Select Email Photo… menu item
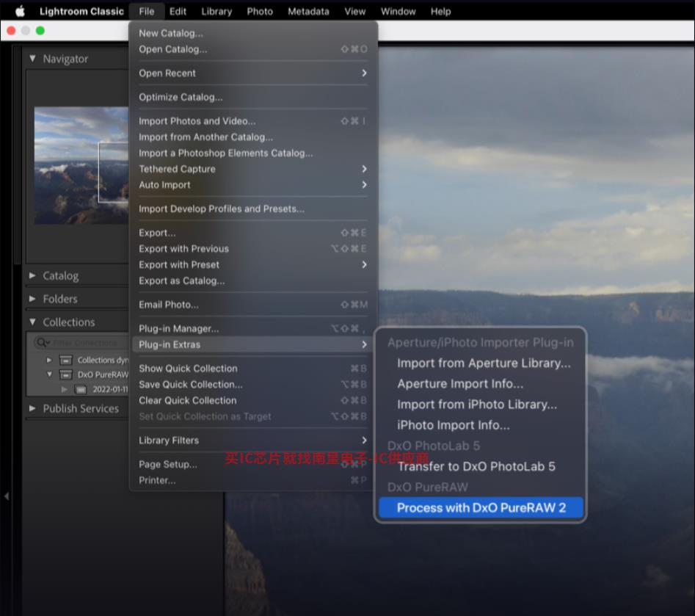Image resolution: width=695 pixels, height=616 pixels. pos(253,305)
